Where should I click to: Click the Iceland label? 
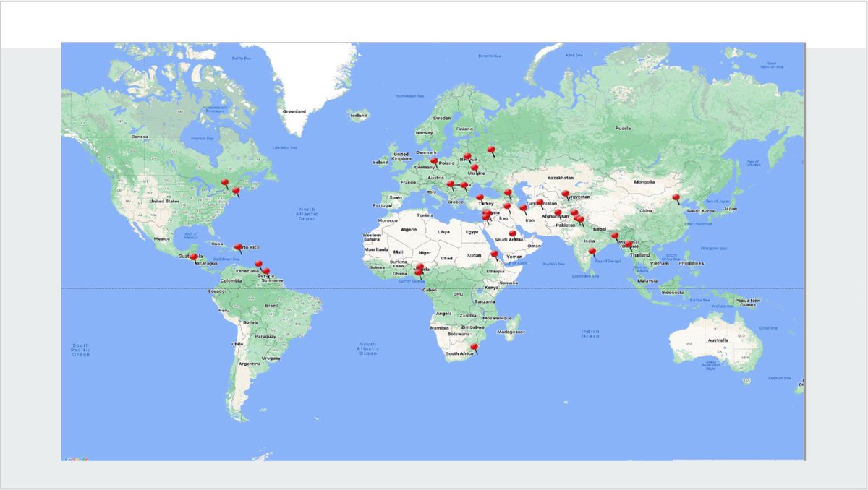click(x=359, y=116)
